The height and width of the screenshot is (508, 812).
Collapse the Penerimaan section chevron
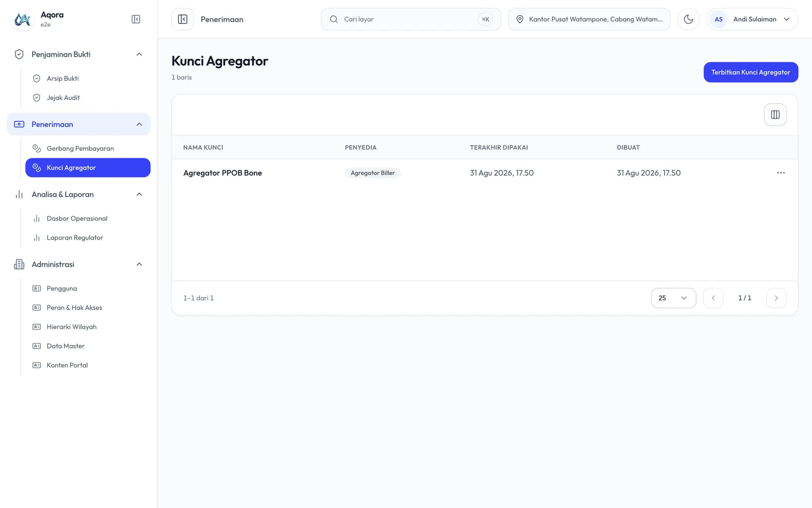coord(139,124)
